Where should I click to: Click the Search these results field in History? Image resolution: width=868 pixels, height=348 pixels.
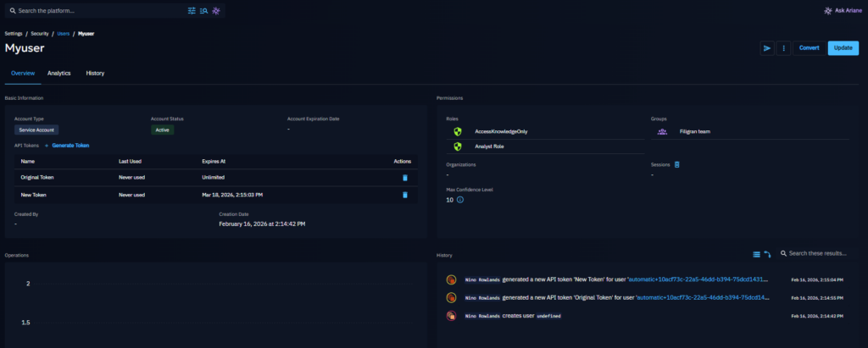[818, 254]
